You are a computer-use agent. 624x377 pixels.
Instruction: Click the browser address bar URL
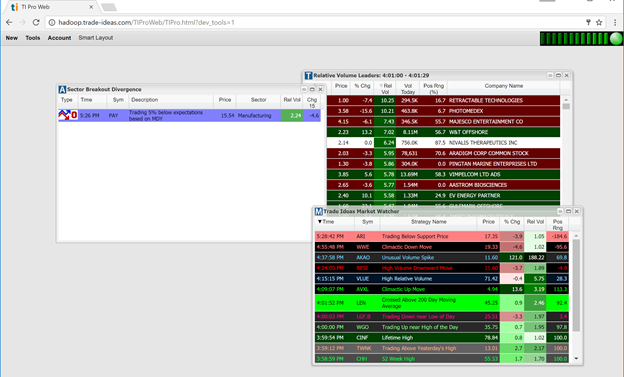click(146, 23)
